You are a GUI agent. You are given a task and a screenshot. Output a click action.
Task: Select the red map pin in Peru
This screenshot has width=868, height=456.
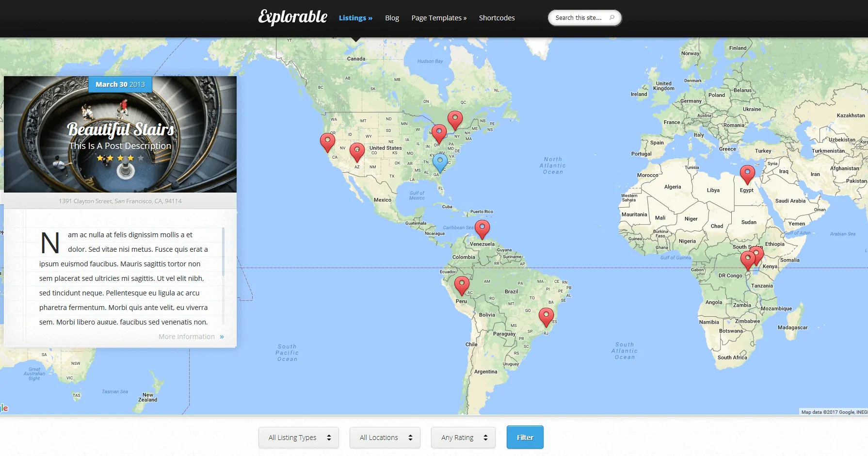click(462, 286)
